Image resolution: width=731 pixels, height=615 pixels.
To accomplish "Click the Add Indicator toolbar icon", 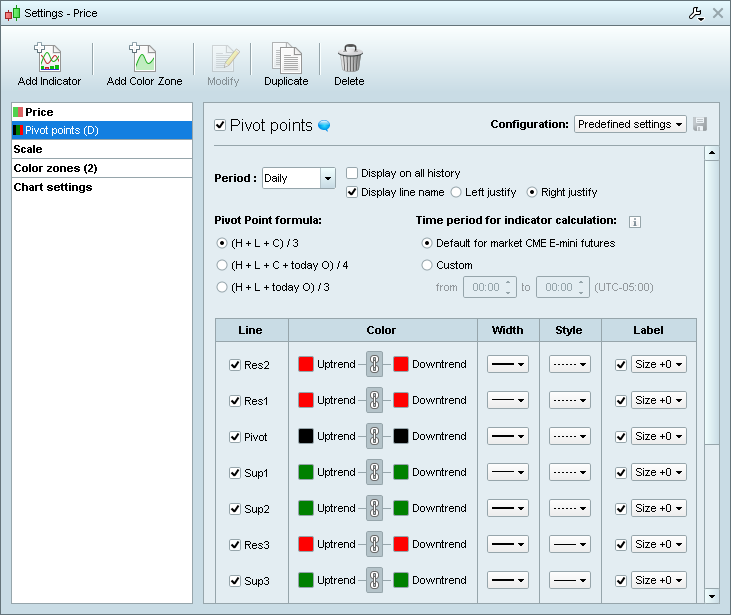I will click(49, 59).
